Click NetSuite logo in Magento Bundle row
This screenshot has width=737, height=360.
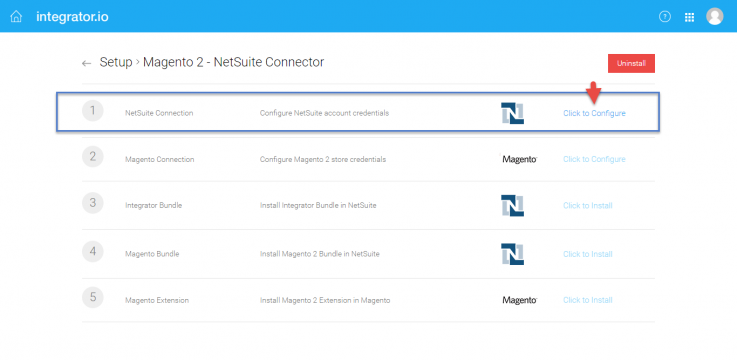tap(512, 254)
